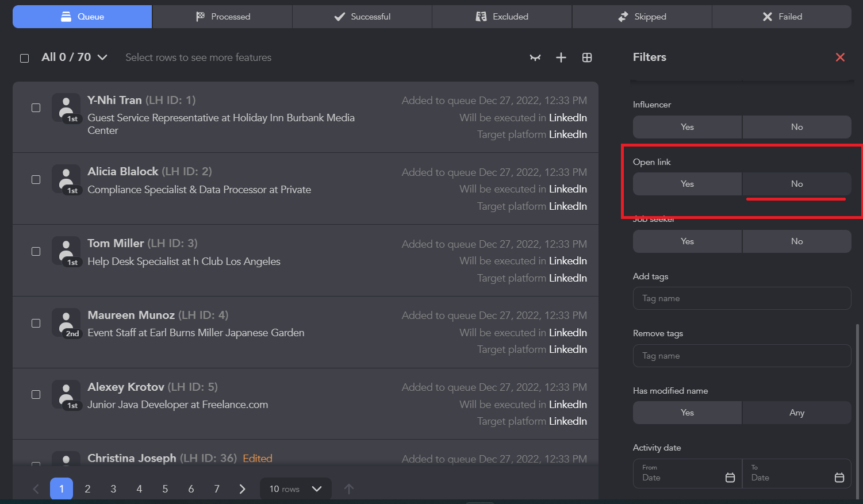Close the Filters panel with red X
Screen dimensions: 863x504
point(840,57)
